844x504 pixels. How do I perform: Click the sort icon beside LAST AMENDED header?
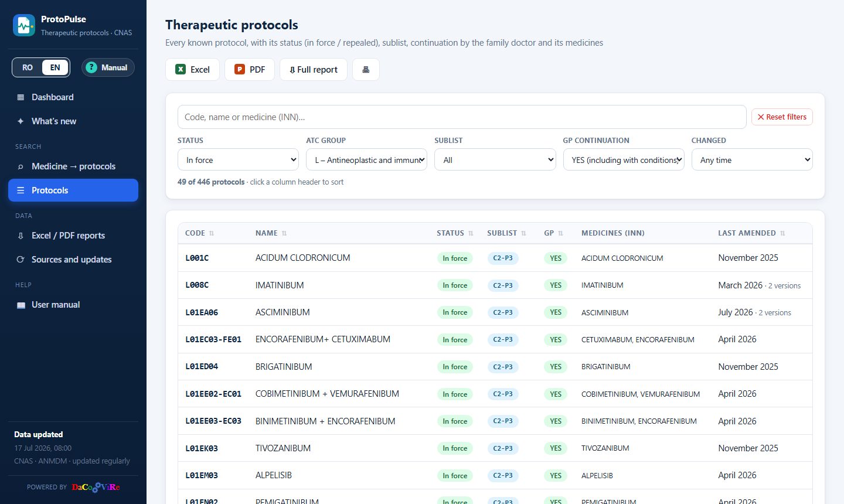[782, 233]
